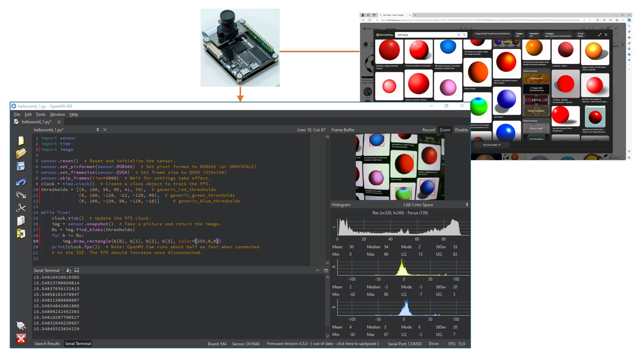
Task: Click the Cut scissors icon
Action: (21, 208)
